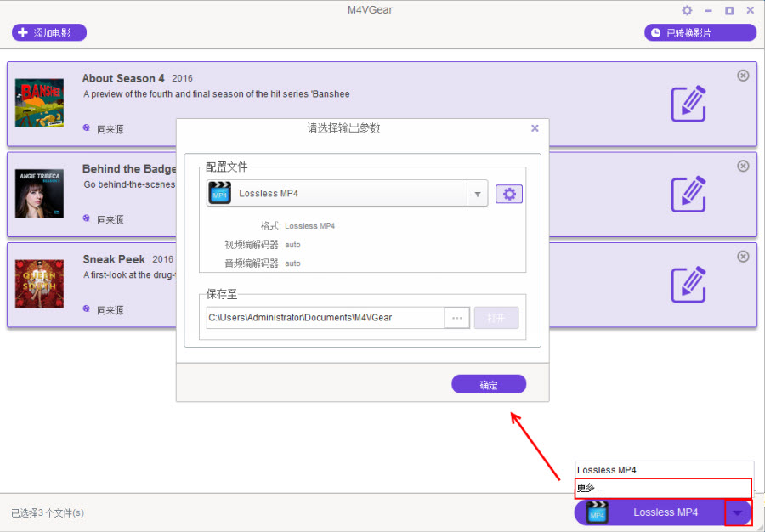765x532 pixels.
Task: Minimize the M4VGear window
Action: point(708,10)
